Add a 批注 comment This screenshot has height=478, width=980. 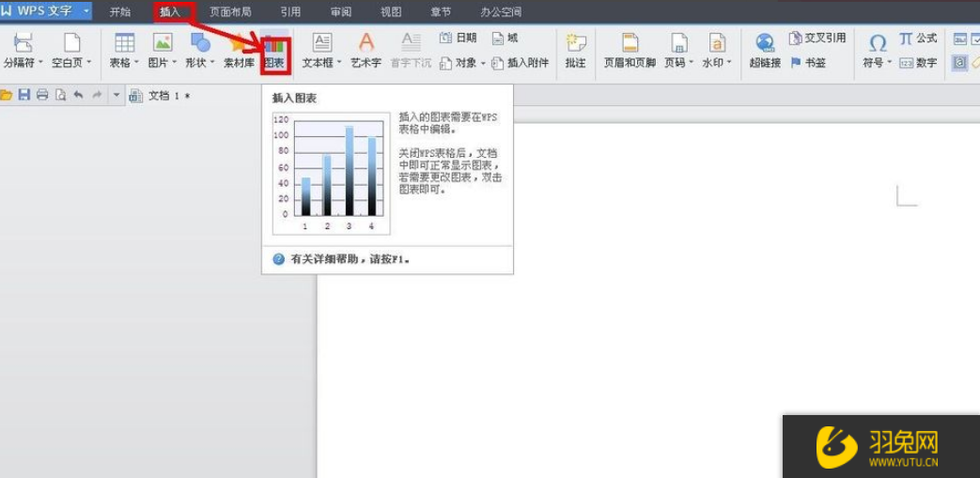pos(575,52)
